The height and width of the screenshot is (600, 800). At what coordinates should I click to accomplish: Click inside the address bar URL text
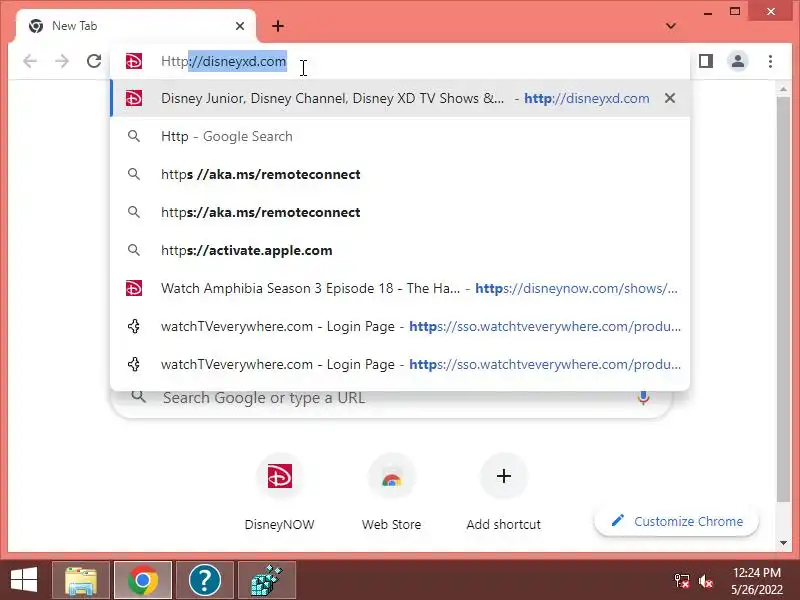(223, 61)
